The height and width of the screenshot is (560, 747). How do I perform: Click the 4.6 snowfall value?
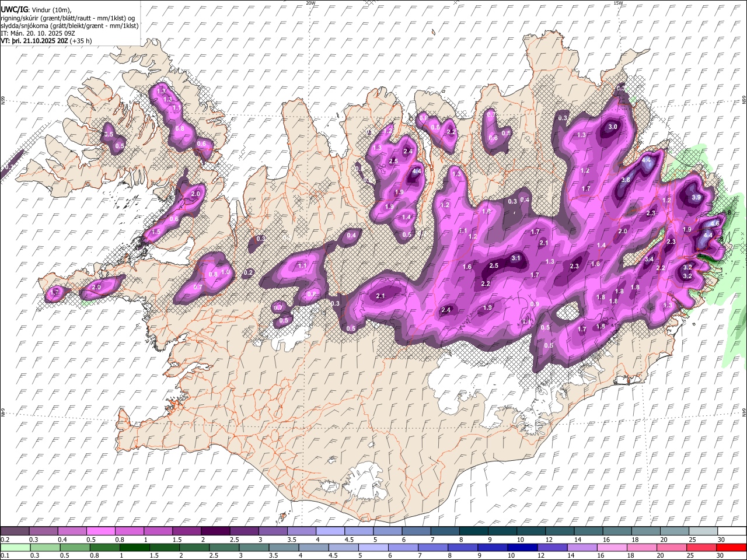715,224
